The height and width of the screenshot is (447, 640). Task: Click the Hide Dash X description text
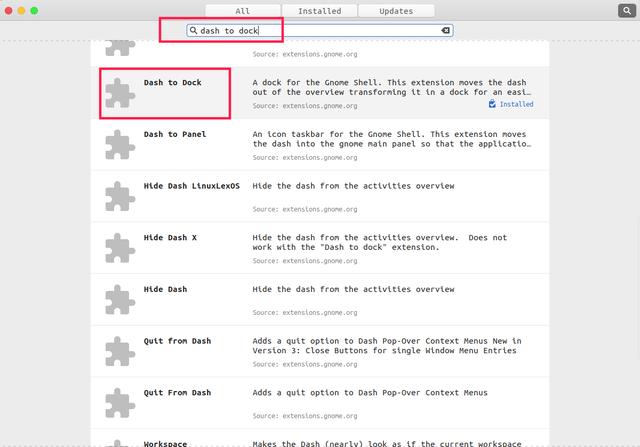(380, 242)
